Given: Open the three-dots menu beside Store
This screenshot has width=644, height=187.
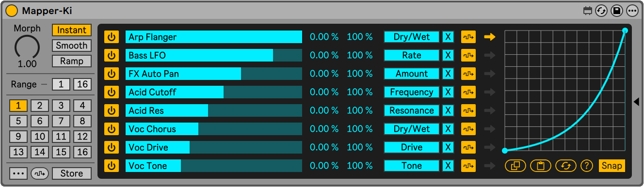Looking at the screenshot, I should click(18, 173).
